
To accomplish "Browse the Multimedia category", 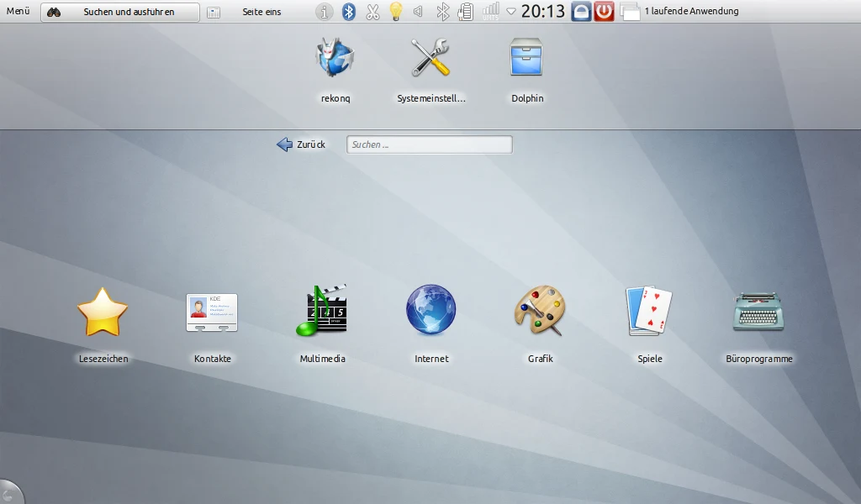I will [322, 311].
